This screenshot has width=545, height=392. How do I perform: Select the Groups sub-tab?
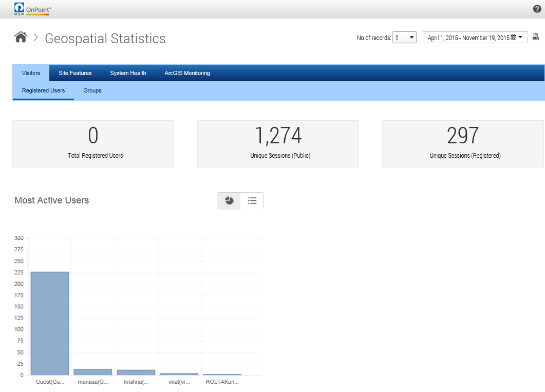(92, 90)
